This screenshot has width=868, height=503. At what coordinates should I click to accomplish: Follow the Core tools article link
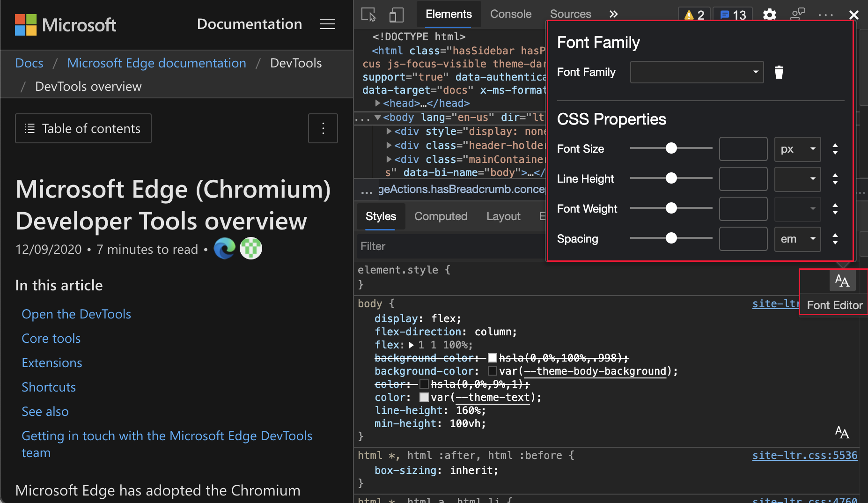pyautogui.click(x=51, y=338)
